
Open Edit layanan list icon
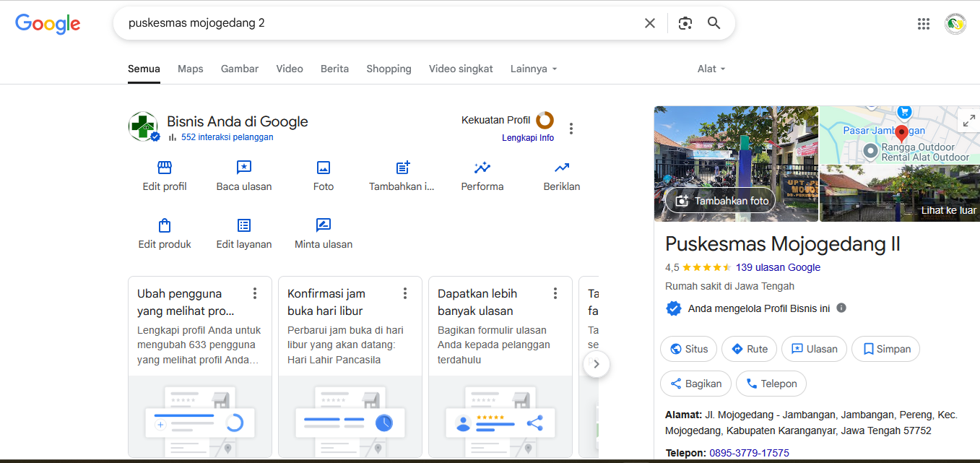coord(244,225)
